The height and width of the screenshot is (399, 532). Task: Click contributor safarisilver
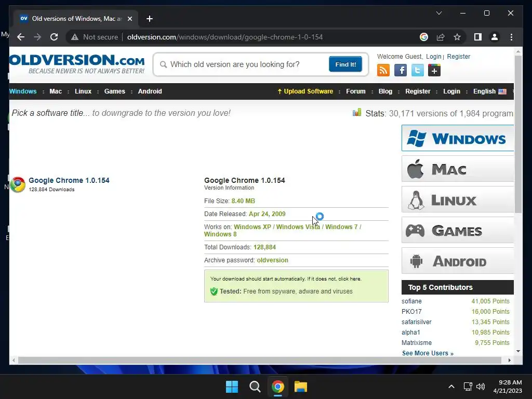coord(417,322)
